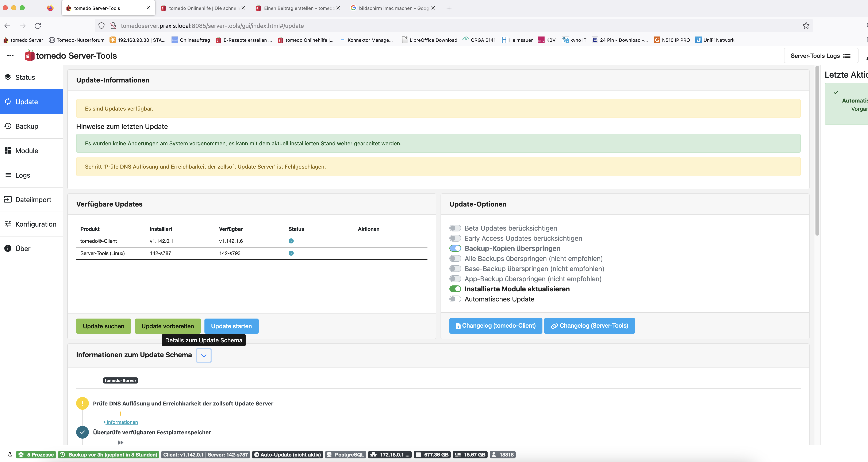
Task: Click version v1.142.1.6 in Verfügbar column
Action: pos(231,241)
